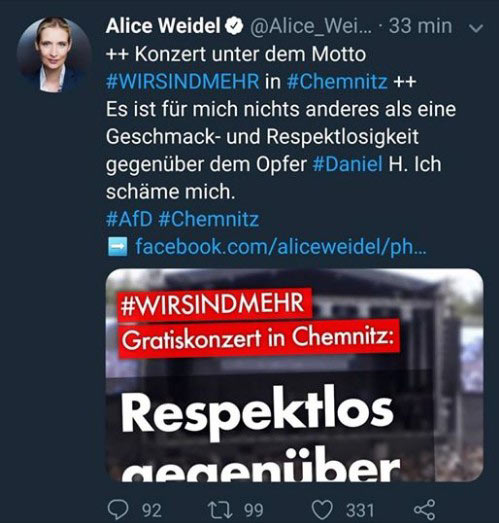Expand the tweet options chevron menu
The image size is (499, 523).
(x=476, y=29)
